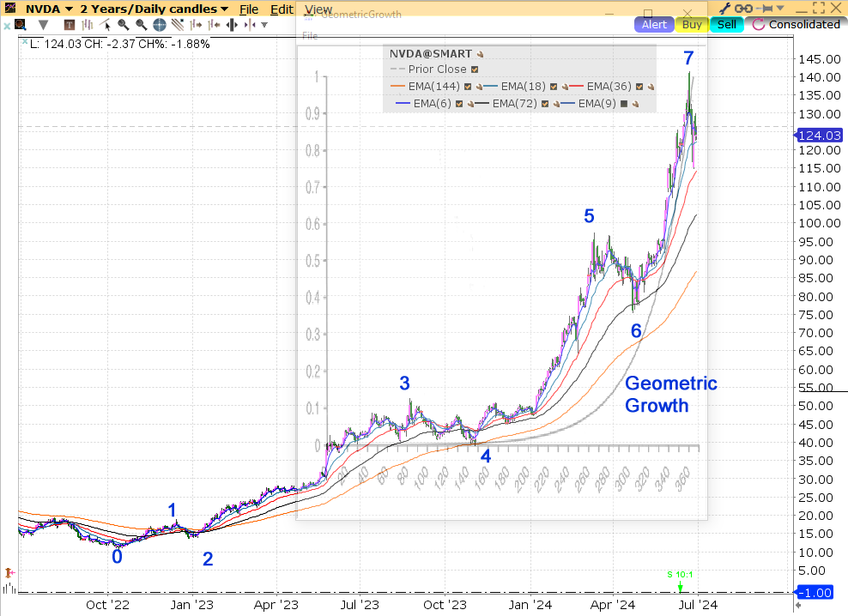Click the -1.00 axis value label
The image size is (848, 616).
(x=815, y=593)
